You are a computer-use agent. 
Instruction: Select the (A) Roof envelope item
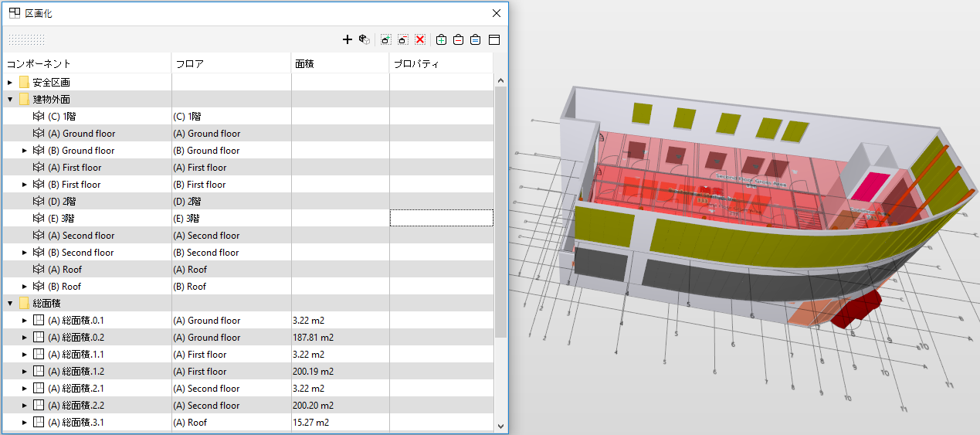coord(65,269)
